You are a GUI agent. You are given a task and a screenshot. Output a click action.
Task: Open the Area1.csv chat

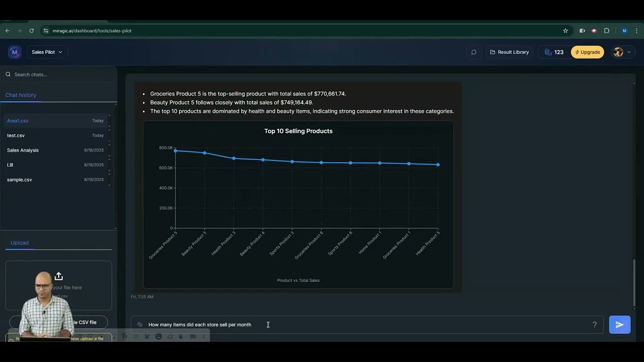(x=55, y=121)
